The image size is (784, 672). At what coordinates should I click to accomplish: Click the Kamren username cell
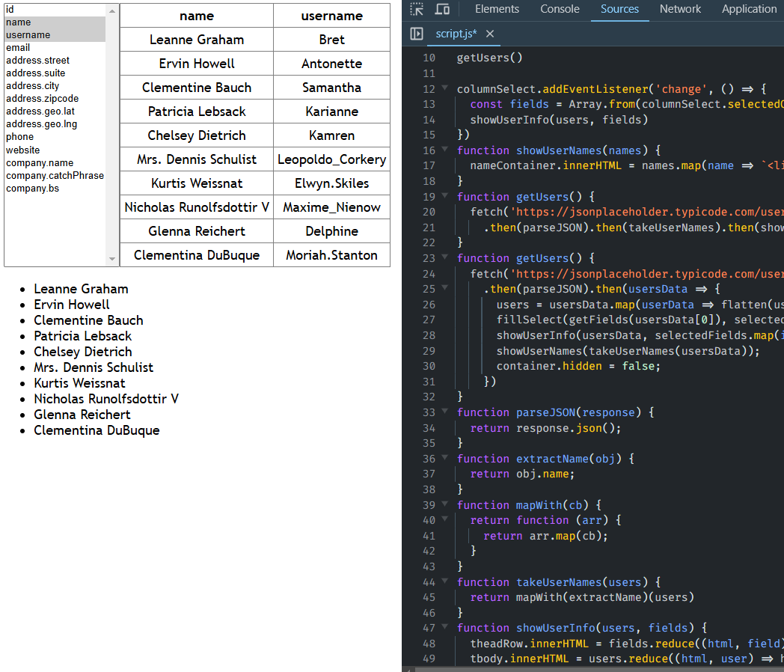pos(331,135)
